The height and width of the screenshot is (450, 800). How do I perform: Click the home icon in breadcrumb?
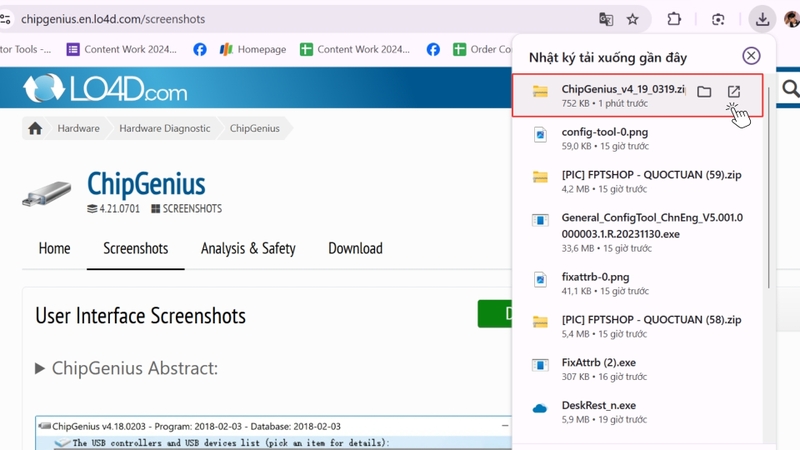pos(35,128)
